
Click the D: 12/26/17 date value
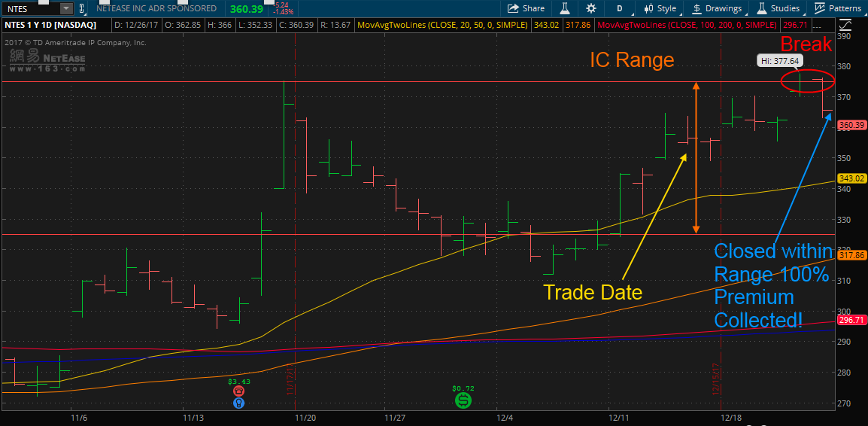coord(135,25)
